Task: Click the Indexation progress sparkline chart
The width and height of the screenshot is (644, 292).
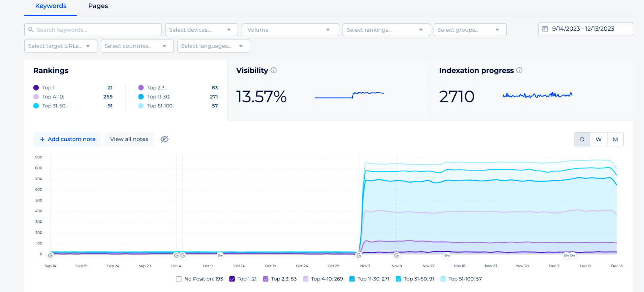Action: (537, 95)
